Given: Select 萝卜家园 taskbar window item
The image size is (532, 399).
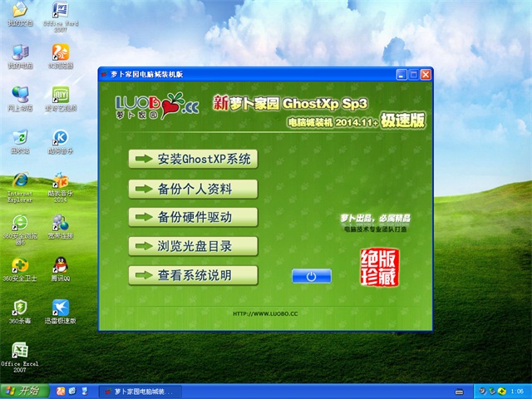Looking at the screenshot, I should coord(141,391).
